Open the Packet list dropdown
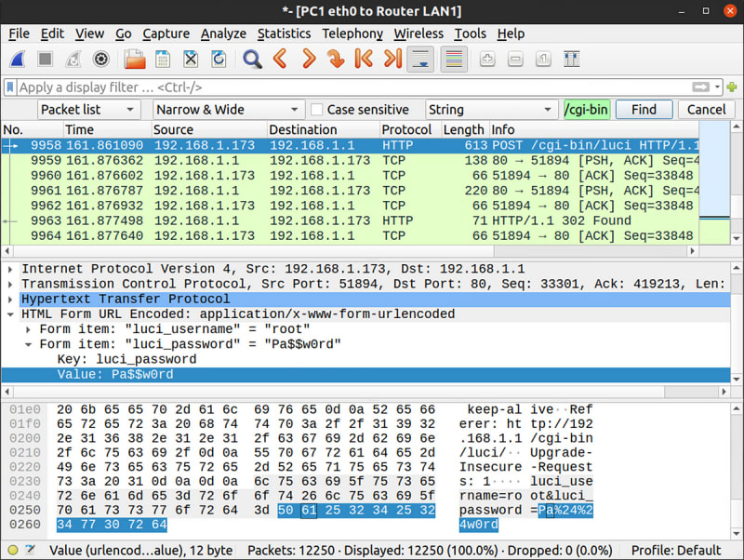Viewport: 744px width, 560px height. pos(89,110)
